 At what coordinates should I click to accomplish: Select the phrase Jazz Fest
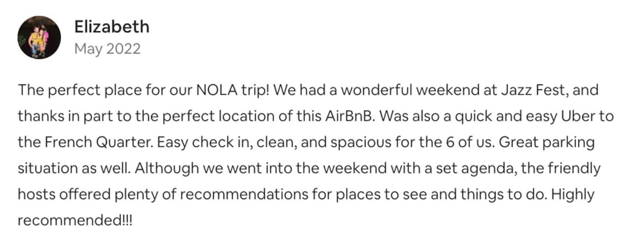tap(533, 90)
